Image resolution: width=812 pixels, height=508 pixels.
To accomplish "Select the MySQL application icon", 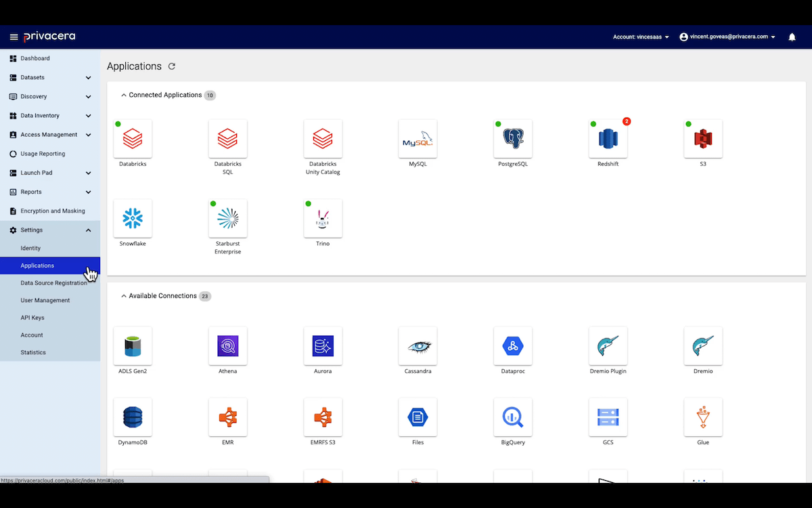I will click(x=418, y=139).
